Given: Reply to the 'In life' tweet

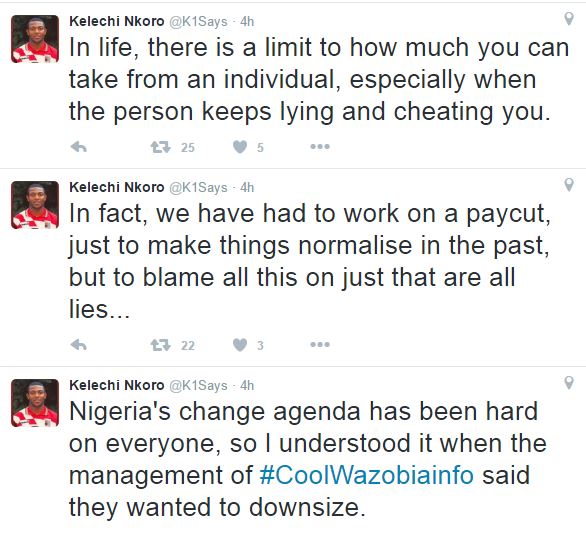Looking at the screenshot, I should pos(78,147).
